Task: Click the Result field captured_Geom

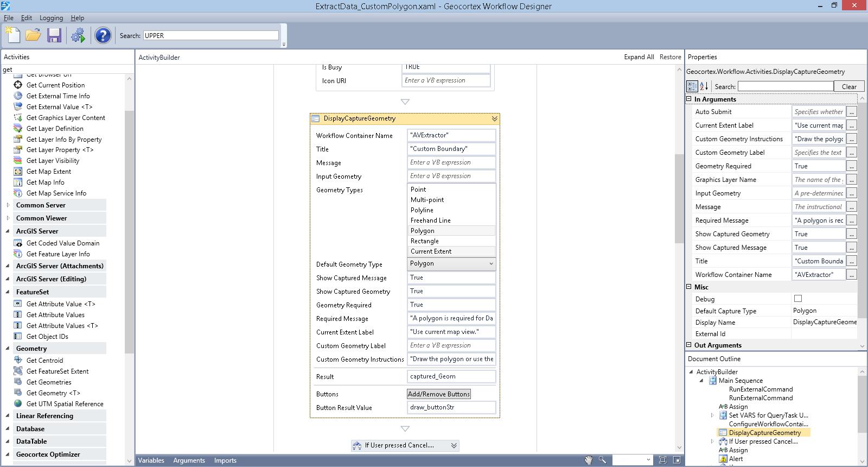Action: click(451, 376)
